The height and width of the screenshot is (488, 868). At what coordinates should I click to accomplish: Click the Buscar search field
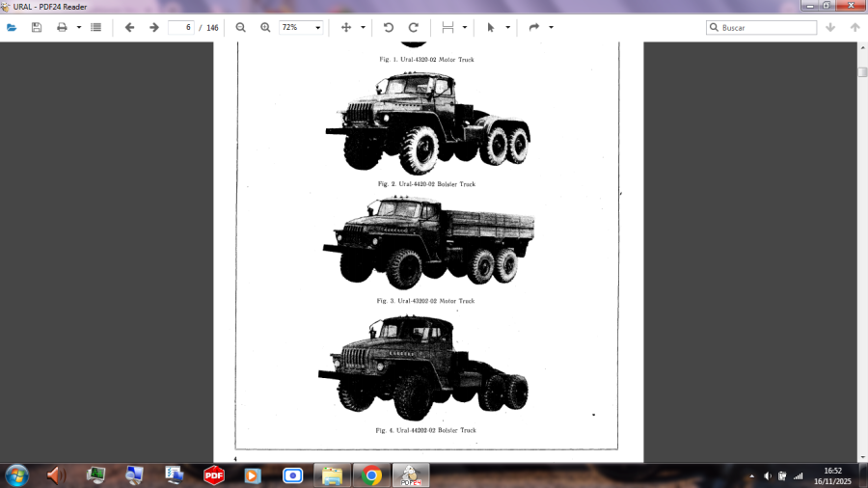tap(767, 27)
